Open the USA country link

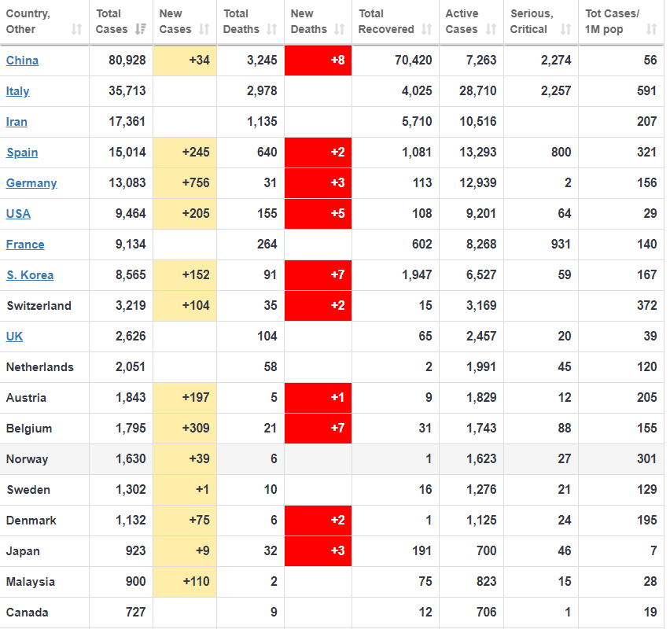point(18,214)
